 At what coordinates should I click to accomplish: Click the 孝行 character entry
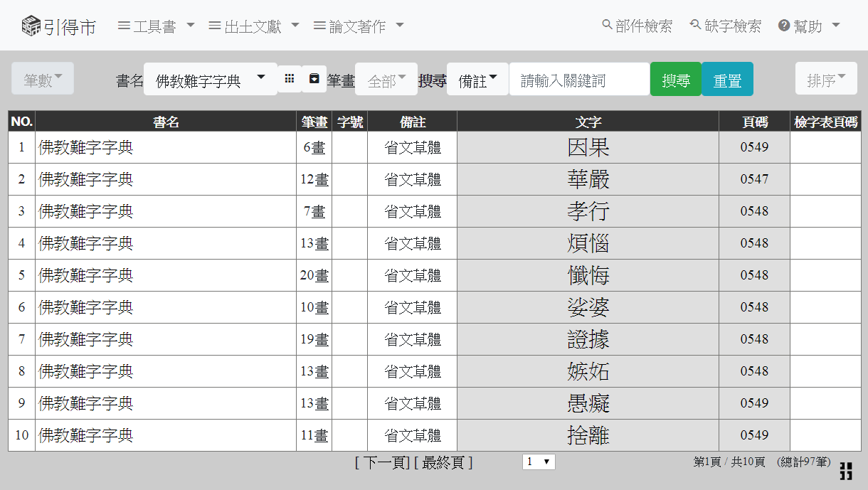[x=588, y=211]
